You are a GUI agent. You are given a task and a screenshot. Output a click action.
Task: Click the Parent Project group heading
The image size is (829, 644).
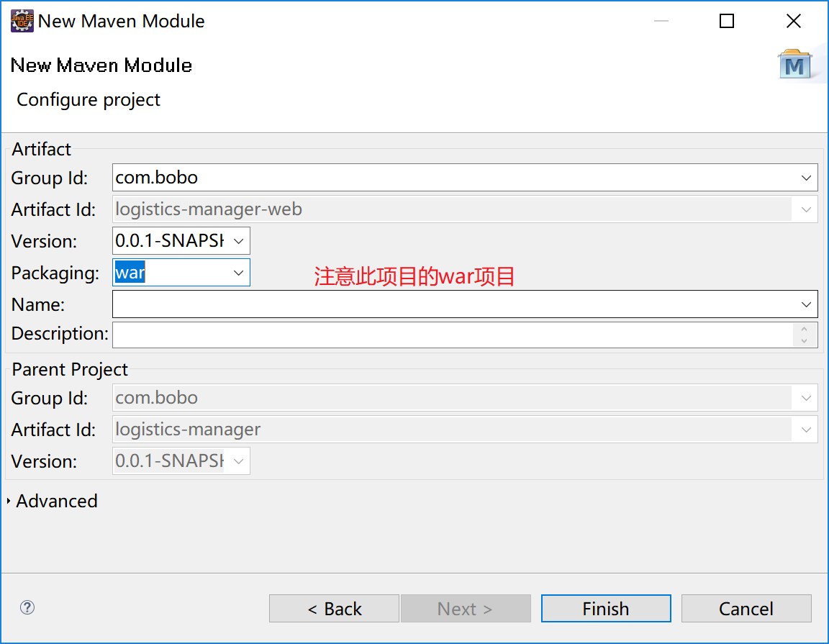point(70,370)
